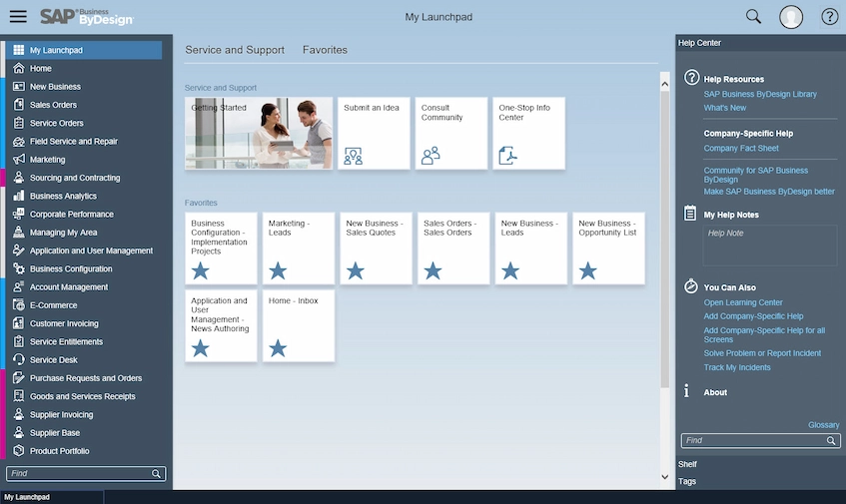Click star on Home - Inbox tile
The width and height of the screenshot is (846, 504).
click(x=278, y=348)
